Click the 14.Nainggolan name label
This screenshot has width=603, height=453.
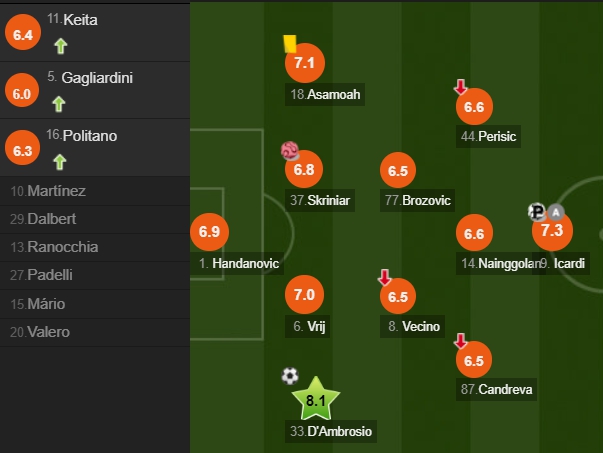pos(500,263)
